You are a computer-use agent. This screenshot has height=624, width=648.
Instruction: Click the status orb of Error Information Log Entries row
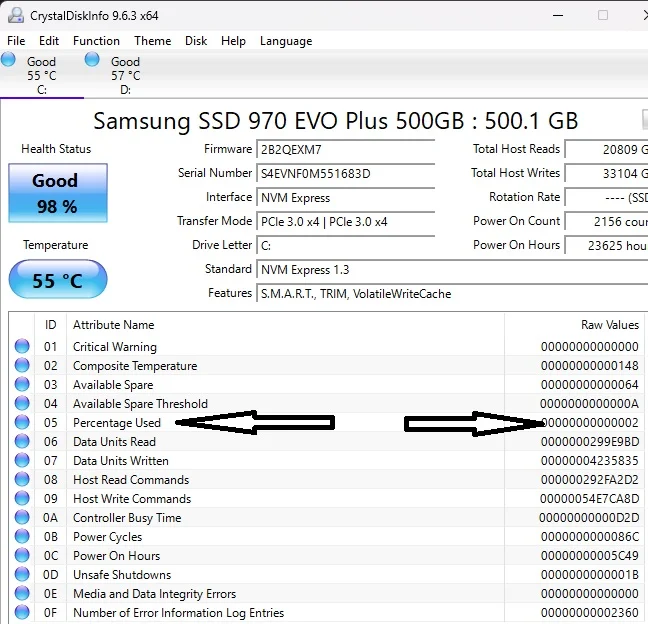click(22, 612)
